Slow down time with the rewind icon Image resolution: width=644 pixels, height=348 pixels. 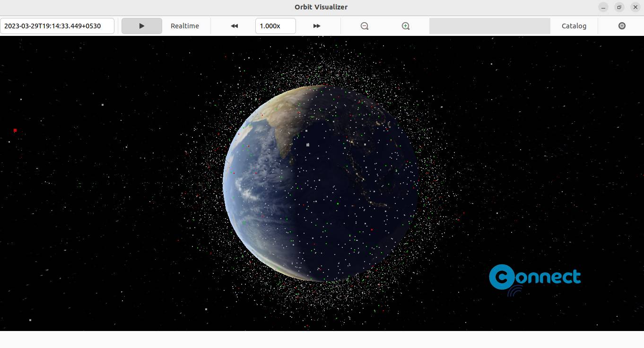pyautogui.click(x=234, y=26)
